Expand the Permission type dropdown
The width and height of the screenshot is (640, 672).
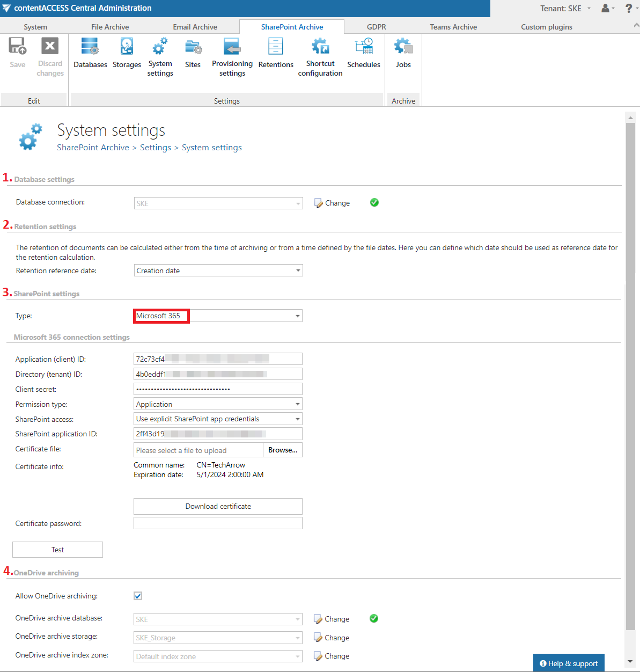click(297, 404)
